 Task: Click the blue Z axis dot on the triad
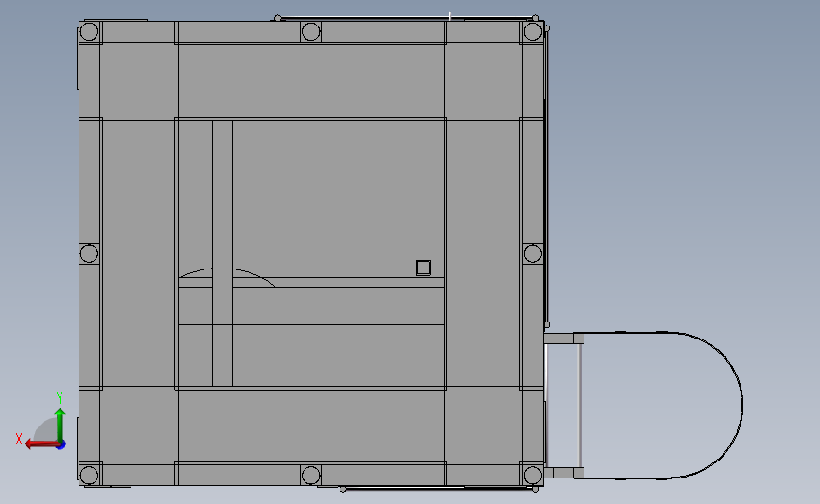[61, 445]
